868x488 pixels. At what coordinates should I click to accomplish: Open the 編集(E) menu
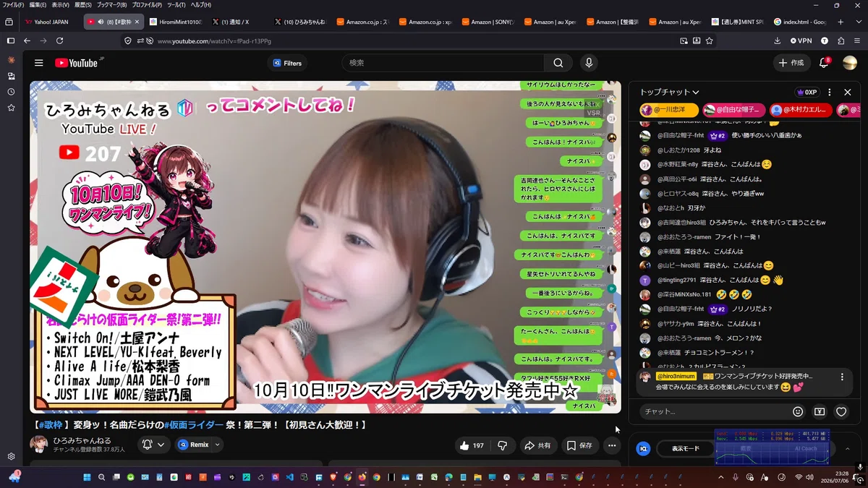(x=38, y=5)
